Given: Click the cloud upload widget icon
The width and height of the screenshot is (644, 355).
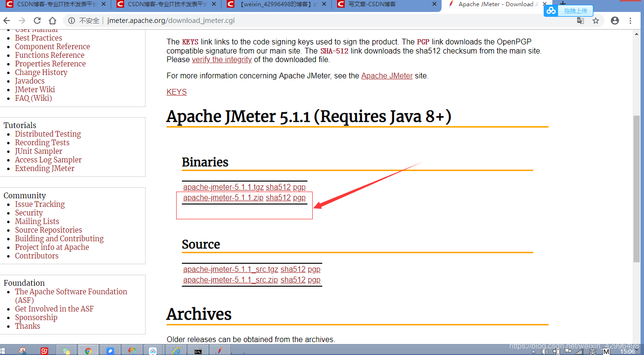Looking at the screenshot, I should tap(551, 11).
